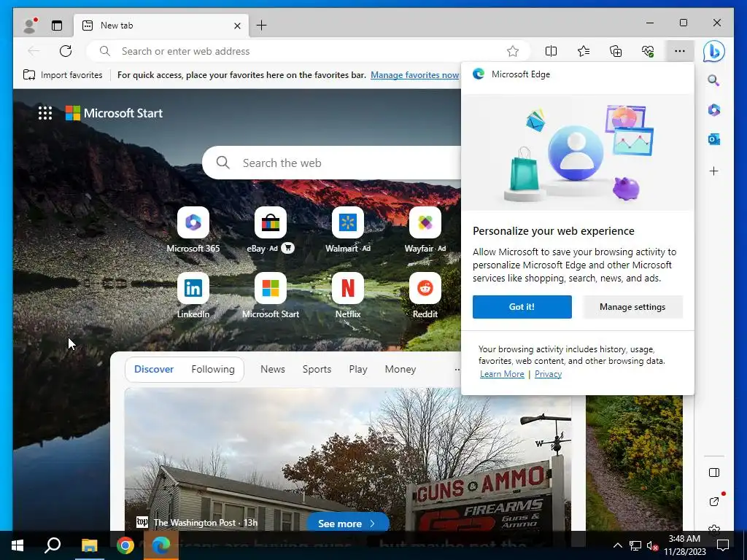
Task: Launch Google Chrome from the taskbar
Action: [x=125, y=545]
